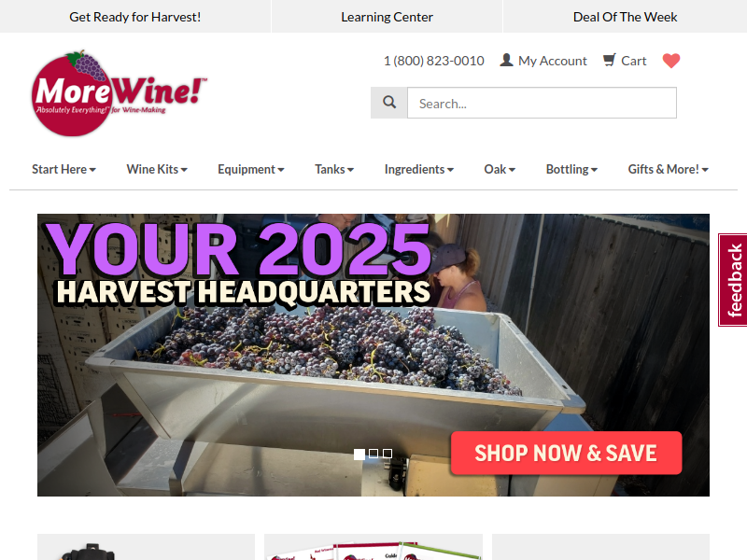Expand the Equipment dropdown menu
The height and width of the screenshot is (560, 747).
(x=250, y=170)
